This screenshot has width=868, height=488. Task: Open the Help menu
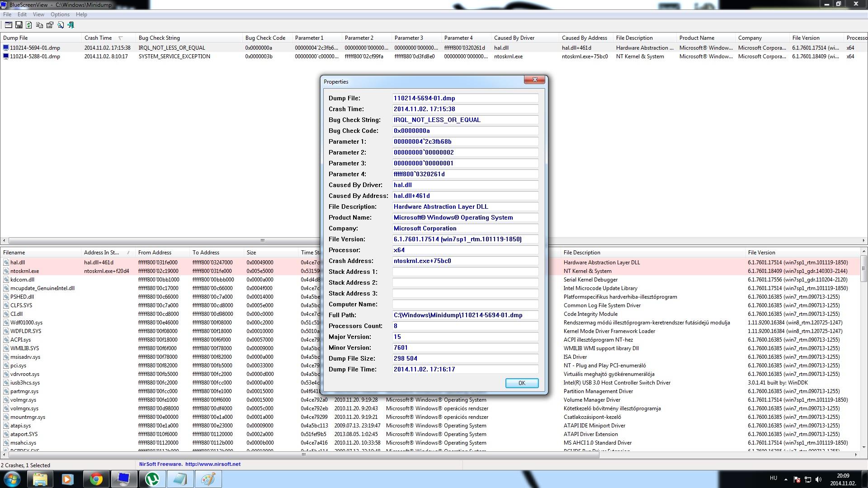(81, 14)
